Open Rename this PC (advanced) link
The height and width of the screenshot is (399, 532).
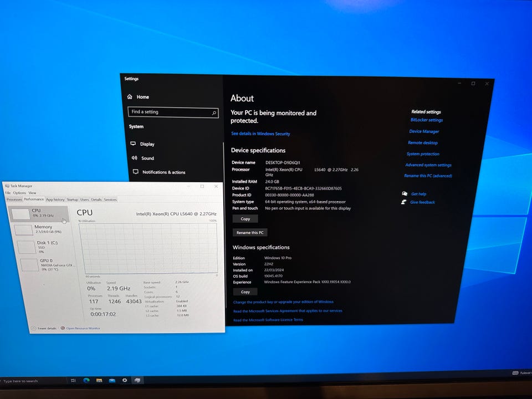pyautogui.click(x=428, y=176)
